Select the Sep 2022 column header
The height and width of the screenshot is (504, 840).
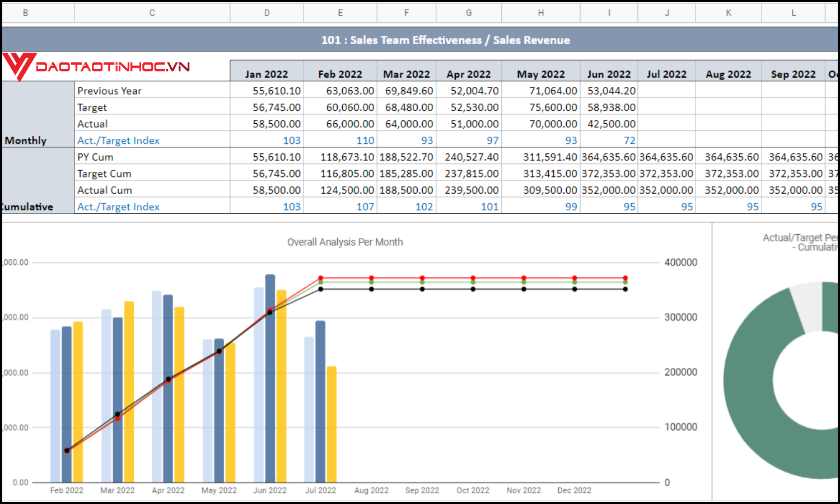(x=793, y=73)
